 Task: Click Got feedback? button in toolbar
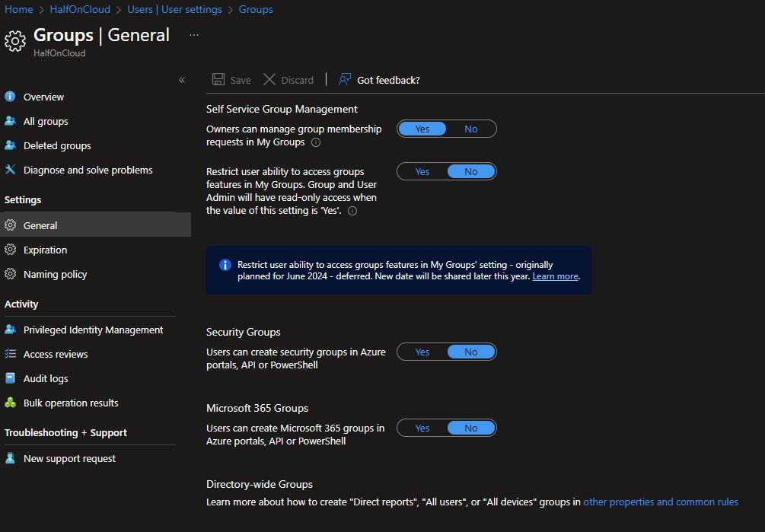[380, 80]
